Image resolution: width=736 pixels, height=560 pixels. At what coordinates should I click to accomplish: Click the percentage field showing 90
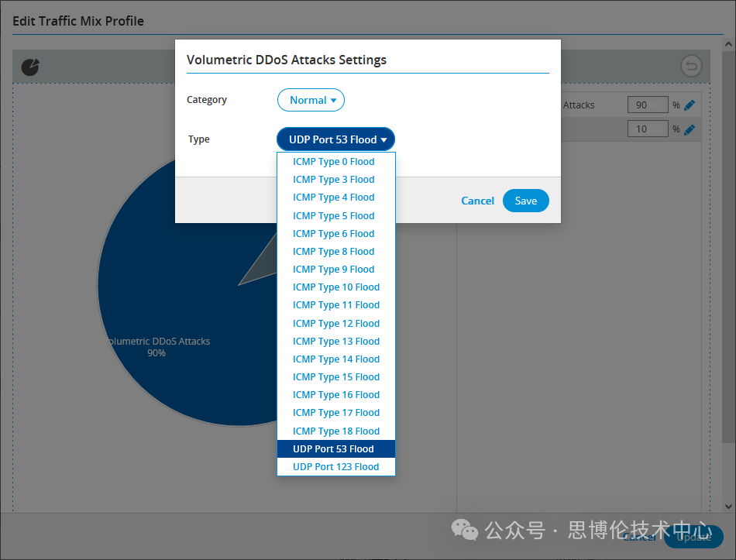(x=647, y=105)
